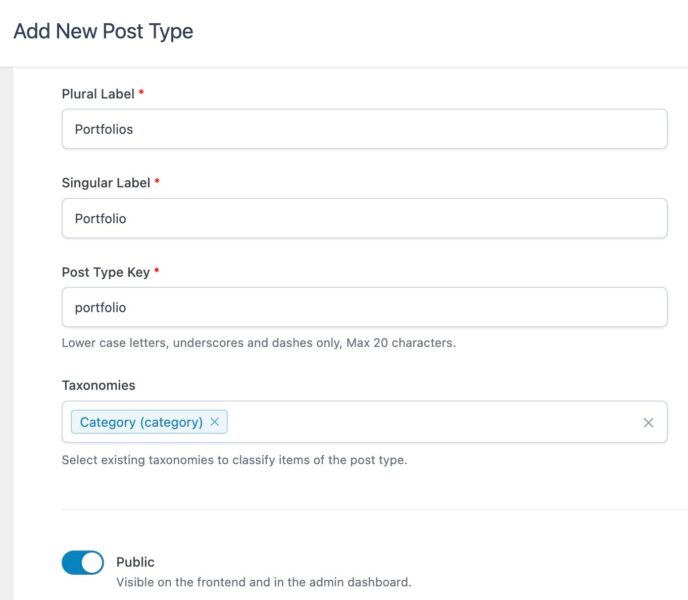The height and width of the screenshot is (600, 688).
Task: Click the red asterisk beside Plural Label
Action: (141, 92)
